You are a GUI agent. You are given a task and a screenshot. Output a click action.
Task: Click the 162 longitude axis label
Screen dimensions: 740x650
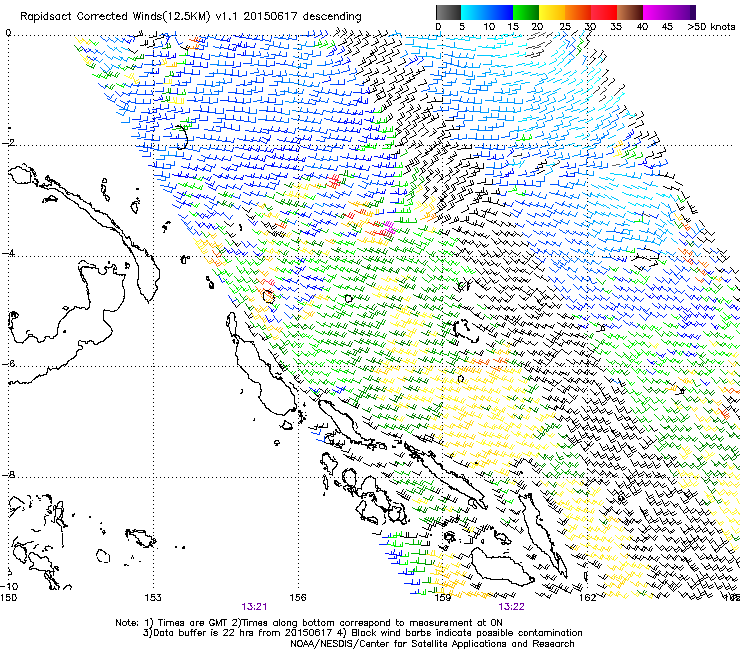click(x=588, y=598)
